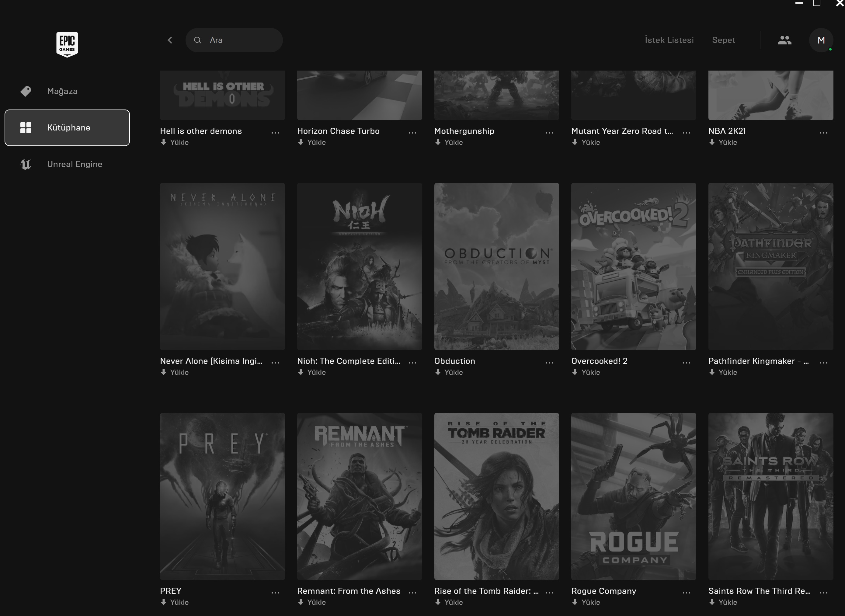This screenshot has height=616, width=845.
Task: Click the Epic Games logo
Action: [x=67, y=44]
